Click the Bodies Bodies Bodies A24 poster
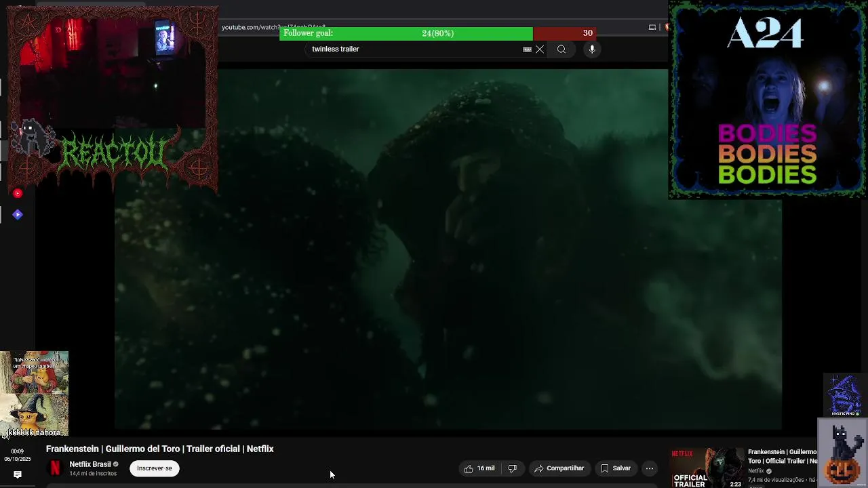The image size is (868, 488). [767, 100]
